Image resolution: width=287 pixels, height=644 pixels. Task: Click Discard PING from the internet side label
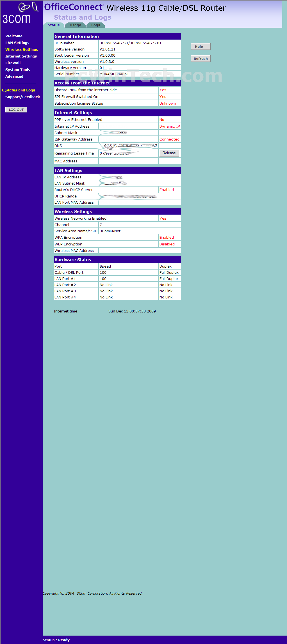86,90
